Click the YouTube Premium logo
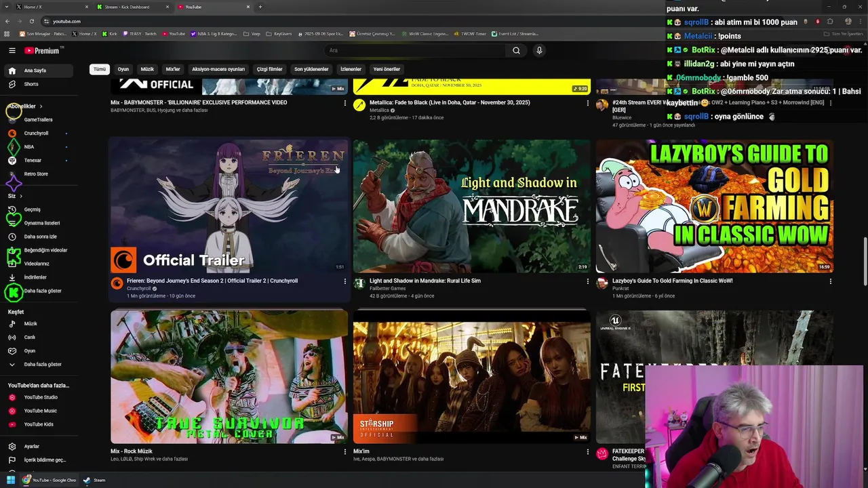This screenshot has width=868, height=488. pyautogui.click(x=42, y=50)
